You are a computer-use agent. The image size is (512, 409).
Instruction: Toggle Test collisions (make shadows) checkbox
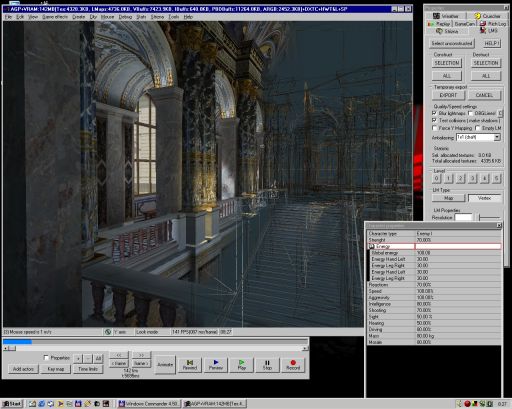tap(434, 120)
